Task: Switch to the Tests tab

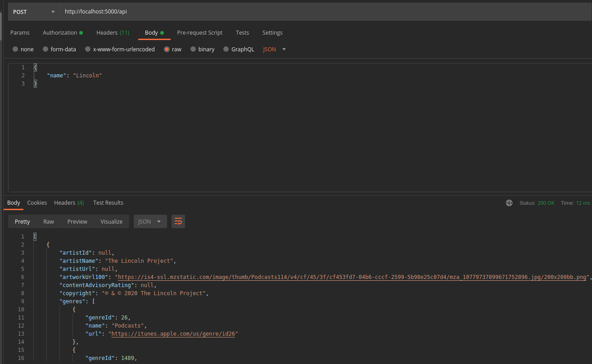Action: point(242,32)
